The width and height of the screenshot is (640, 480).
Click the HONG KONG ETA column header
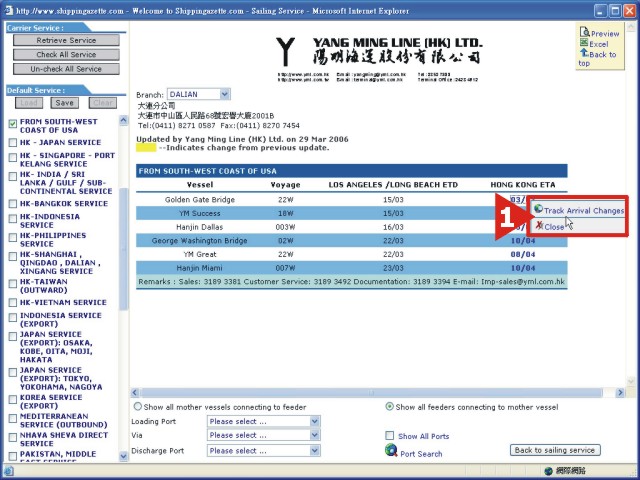coord(523,184)
